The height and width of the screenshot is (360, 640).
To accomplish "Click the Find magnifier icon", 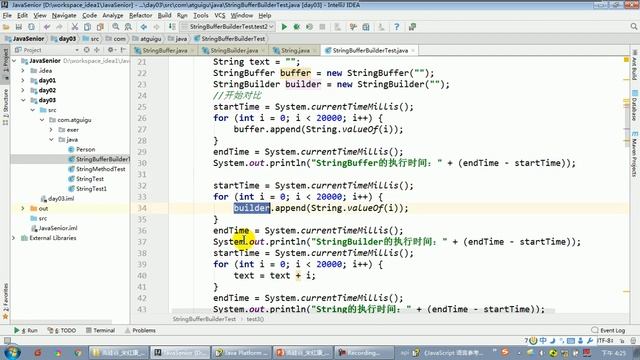I will pyautogui.click(x=116, y=27).
